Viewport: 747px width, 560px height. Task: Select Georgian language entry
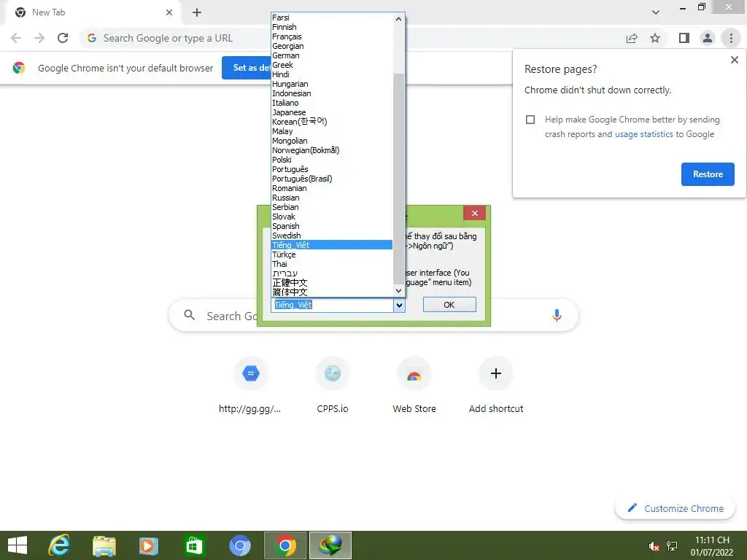(332, 46)
